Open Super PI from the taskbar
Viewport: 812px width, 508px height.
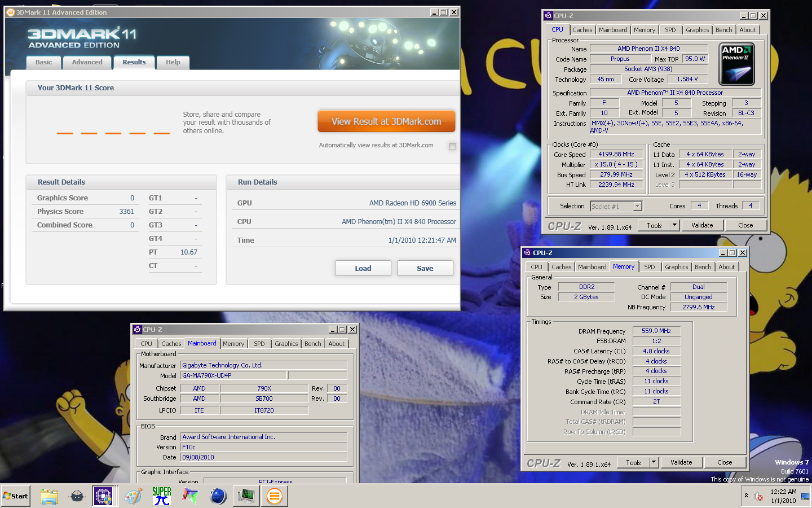tap(162, 496)
